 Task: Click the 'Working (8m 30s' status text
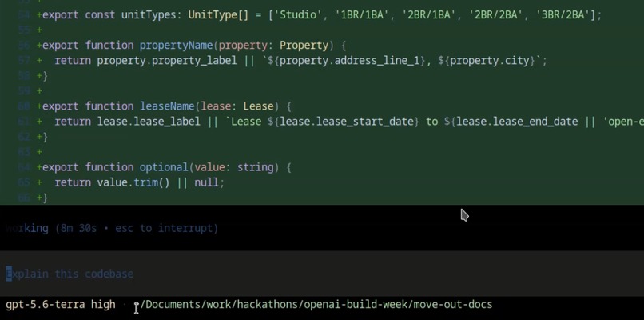point(51,228)
